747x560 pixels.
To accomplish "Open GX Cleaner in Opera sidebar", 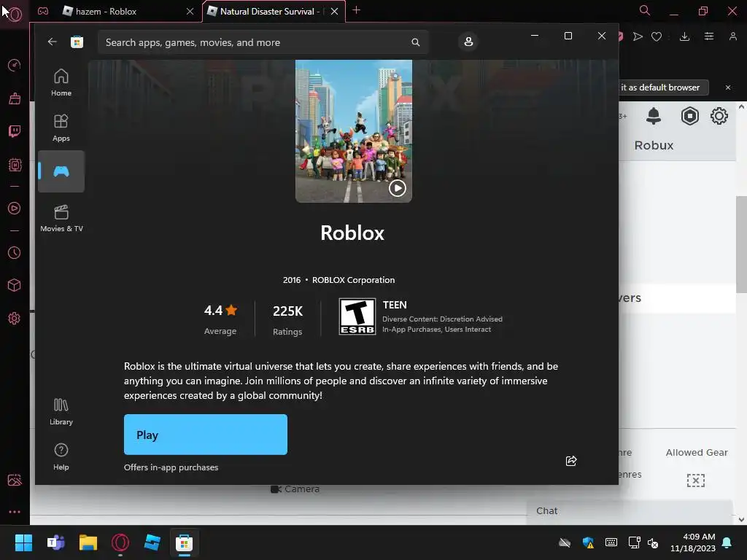I will pyautogui.click(x=15, y=98).
